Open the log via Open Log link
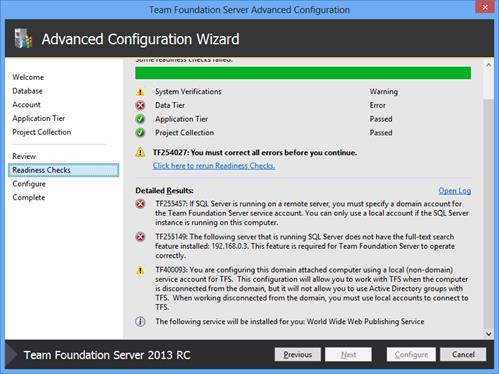The image size is (499, 374). coord(454,191)
